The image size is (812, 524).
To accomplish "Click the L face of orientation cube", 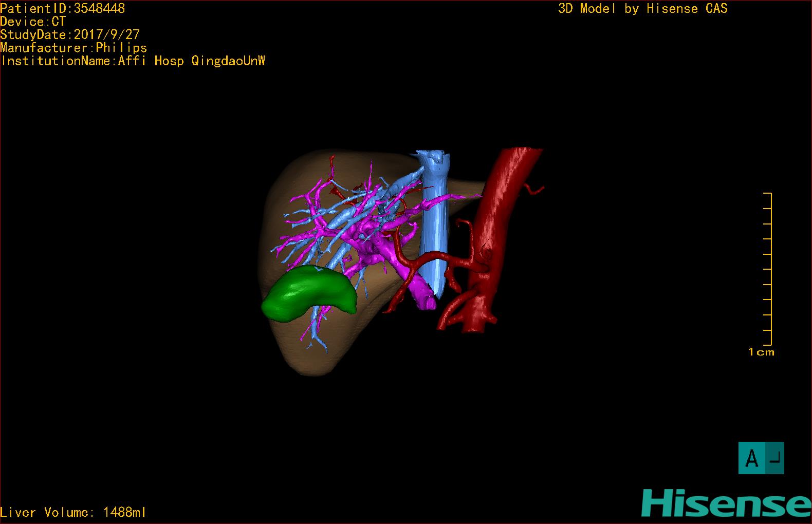I will [776, 458].
